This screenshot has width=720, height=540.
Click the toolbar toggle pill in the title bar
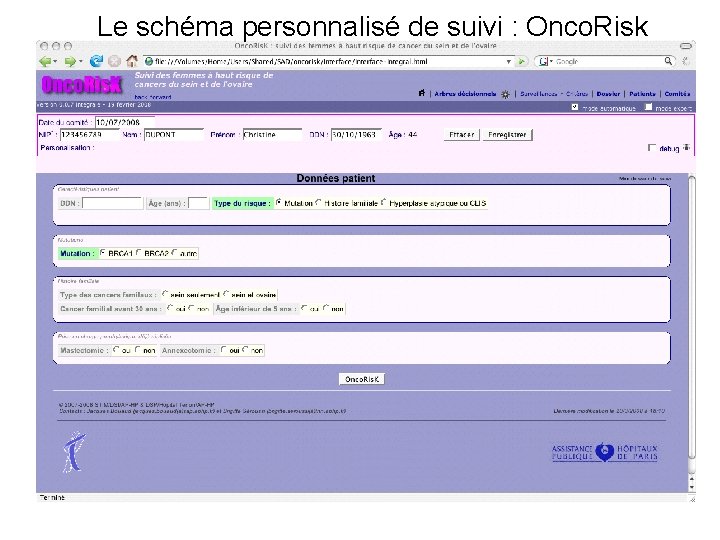click(x=686, y=46)
